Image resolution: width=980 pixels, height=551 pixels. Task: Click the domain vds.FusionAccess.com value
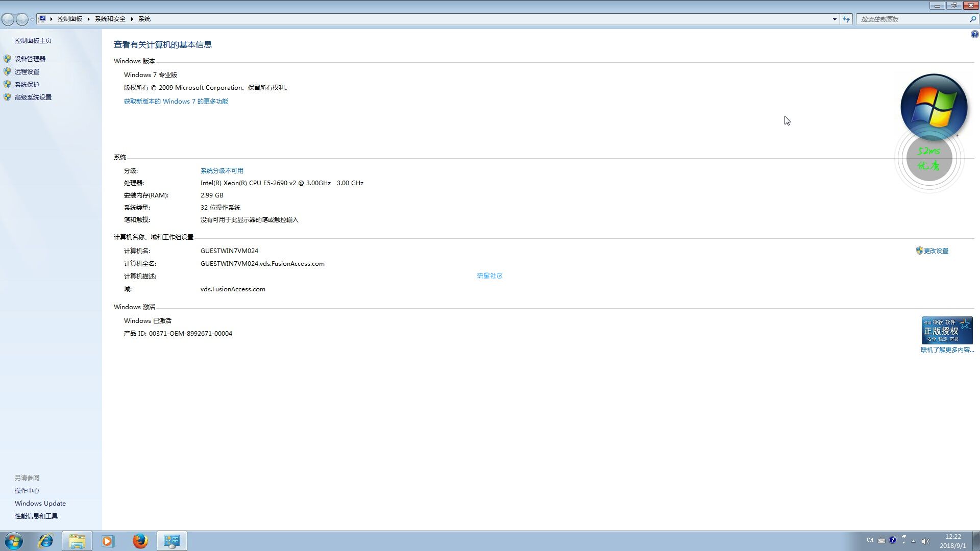coord(233,289)
